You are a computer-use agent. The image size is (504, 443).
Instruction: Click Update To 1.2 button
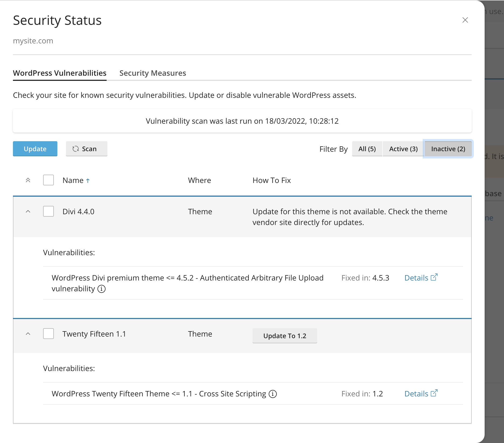click(x=285, y=336)
